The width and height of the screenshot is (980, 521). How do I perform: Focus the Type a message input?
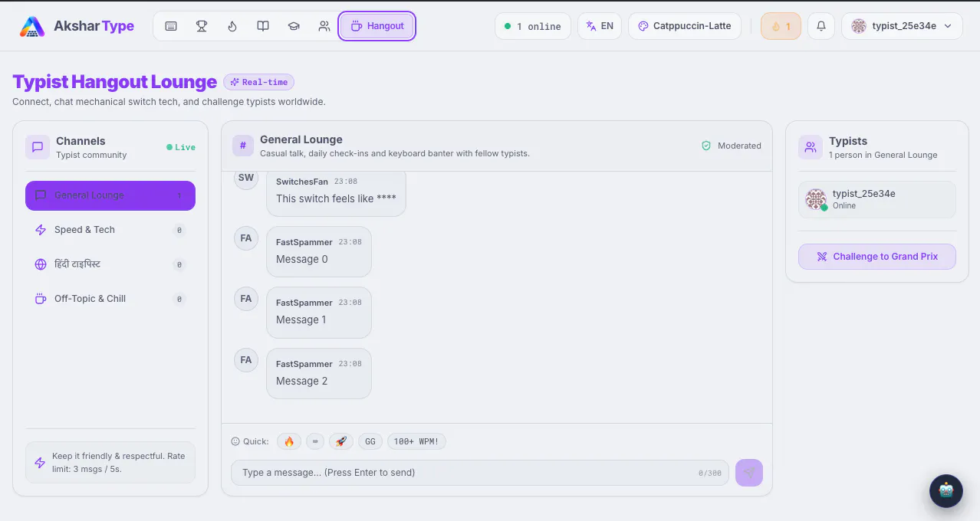[x=480, y=473]
